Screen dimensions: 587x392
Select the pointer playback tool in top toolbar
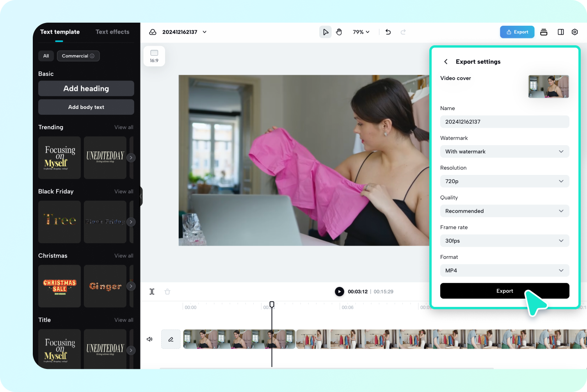[325, 32]
